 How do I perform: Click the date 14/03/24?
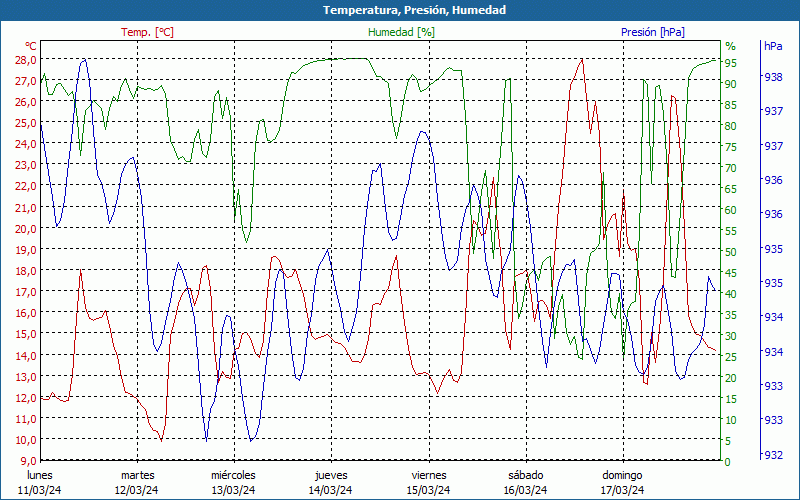[x=331, y=490]
